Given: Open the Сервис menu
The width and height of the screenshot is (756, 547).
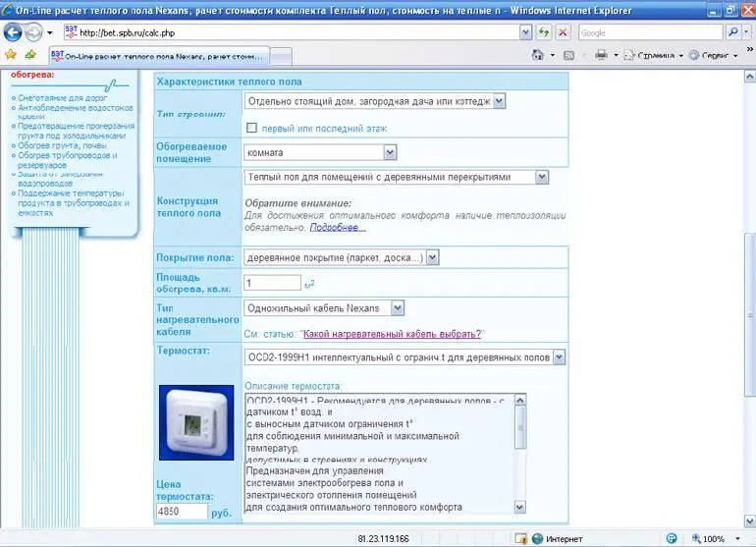Looking at the screenshot, I should point(714,55).
